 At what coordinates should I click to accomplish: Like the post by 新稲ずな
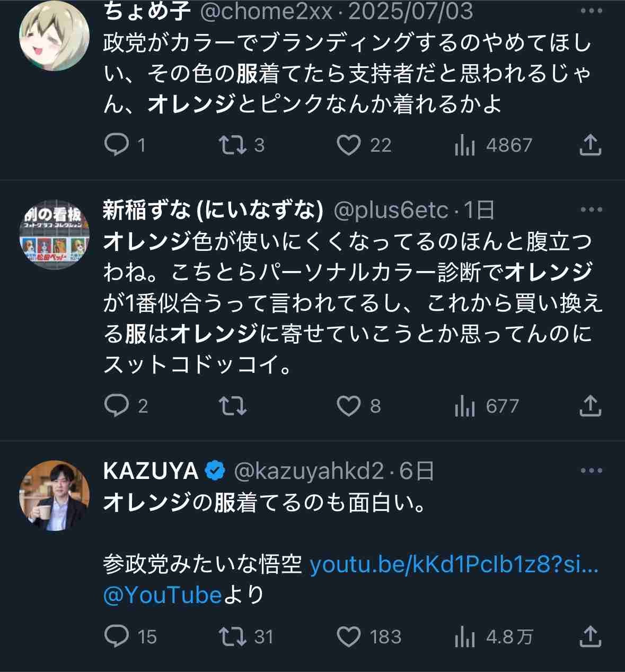(349, 406)
